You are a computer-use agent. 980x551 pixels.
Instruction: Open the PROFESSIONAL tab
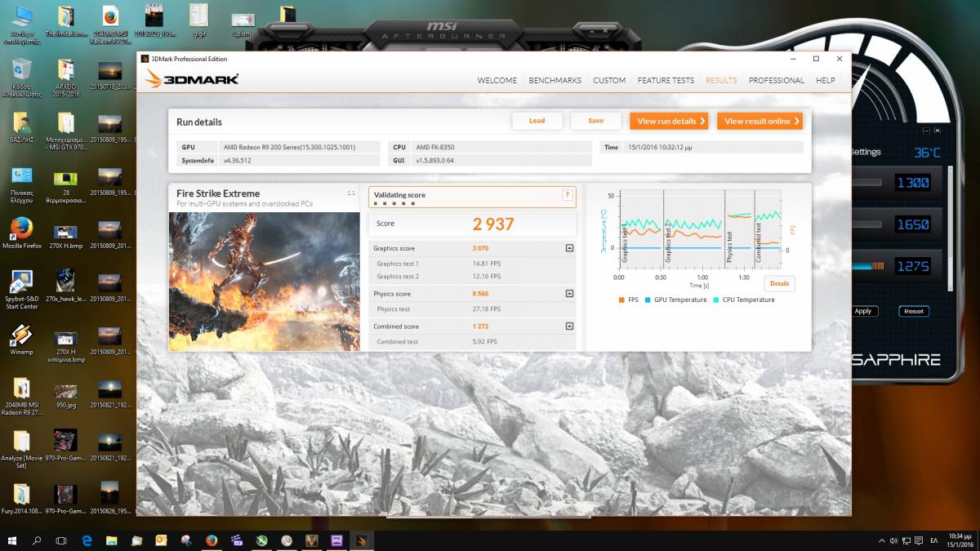tap(777, 80)
